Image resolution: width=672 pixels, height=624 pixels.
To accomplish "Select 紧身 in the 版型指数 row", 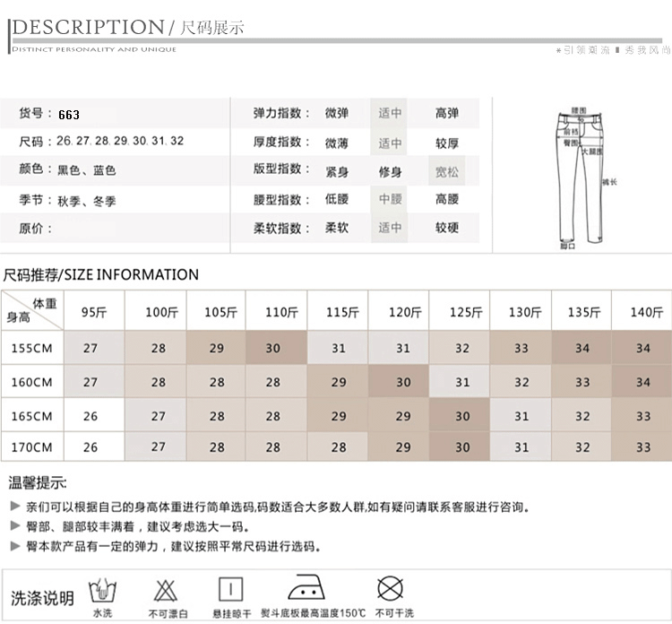I will (336, 171).
